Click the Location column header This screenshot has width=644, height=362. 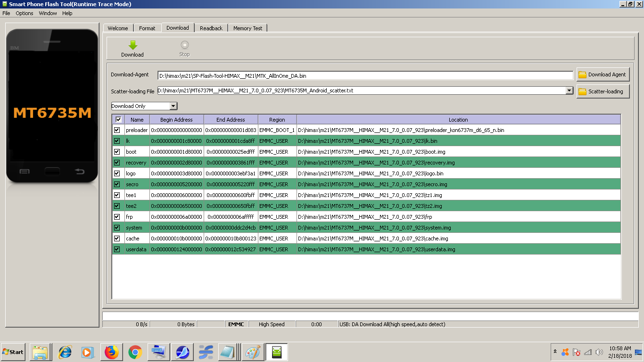(x=459, y=120)
